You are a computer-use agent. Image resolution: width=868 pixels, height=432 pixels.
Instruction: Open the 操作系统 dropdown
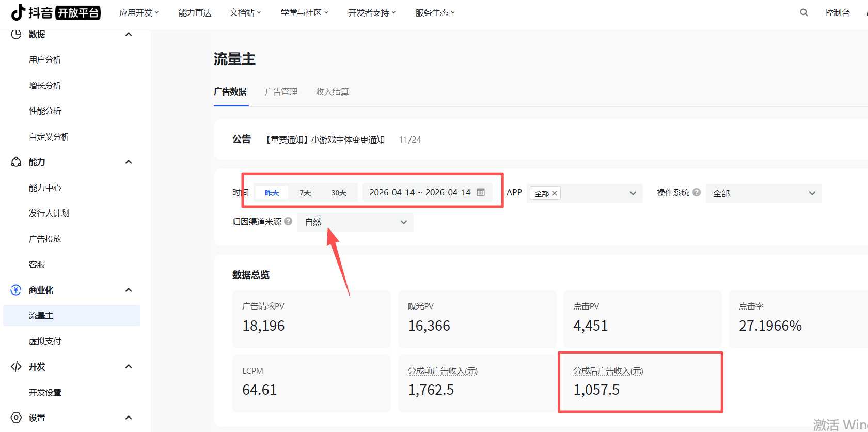point(763,193)
